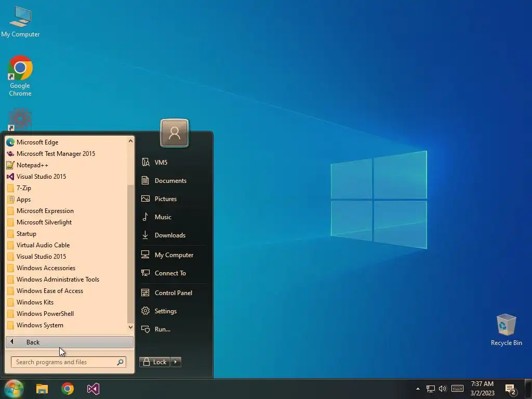Open Documents from the start menu
532x399 pixels.
[x=174, y=180]
